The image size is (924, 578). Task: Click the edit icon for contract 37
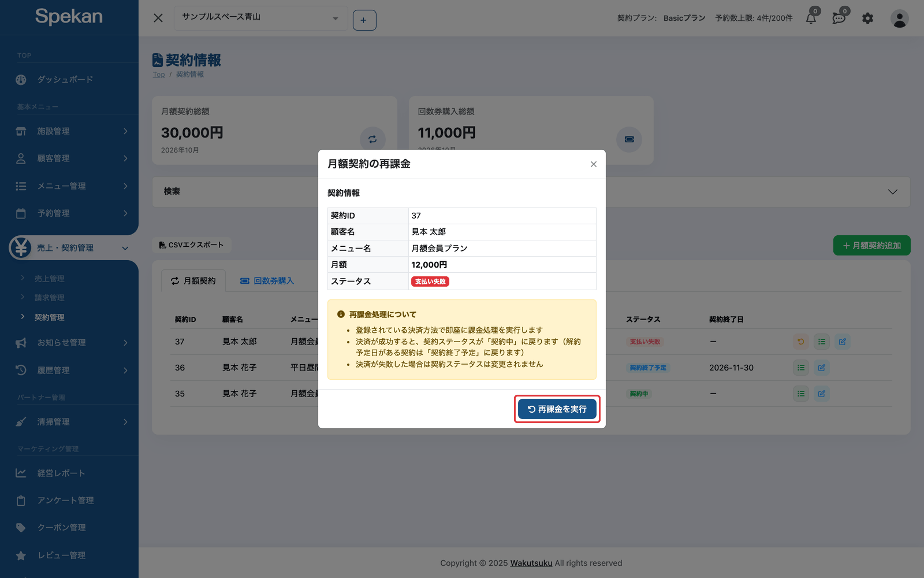[x=843, y=342]
